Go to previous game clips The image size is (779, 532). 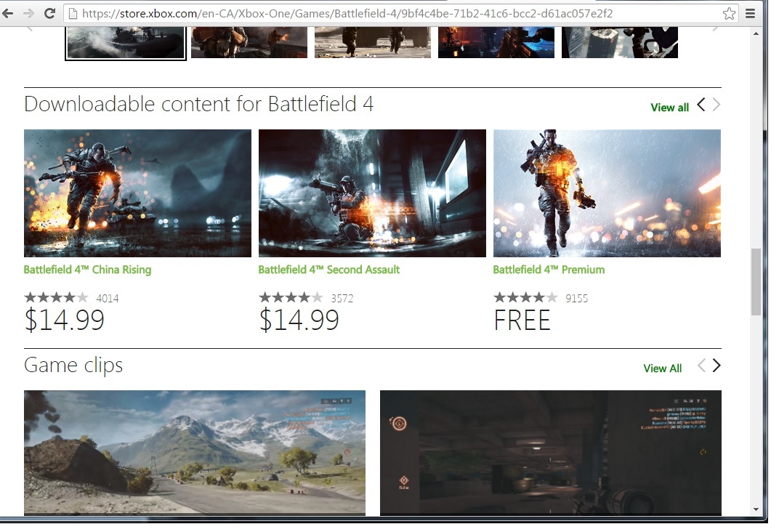[x=701, y=366]
